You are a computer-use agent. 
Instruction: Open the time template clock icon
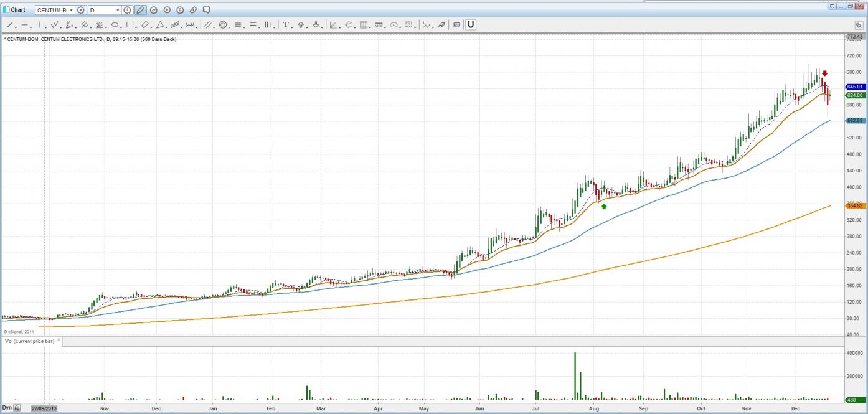pos(128,10)
